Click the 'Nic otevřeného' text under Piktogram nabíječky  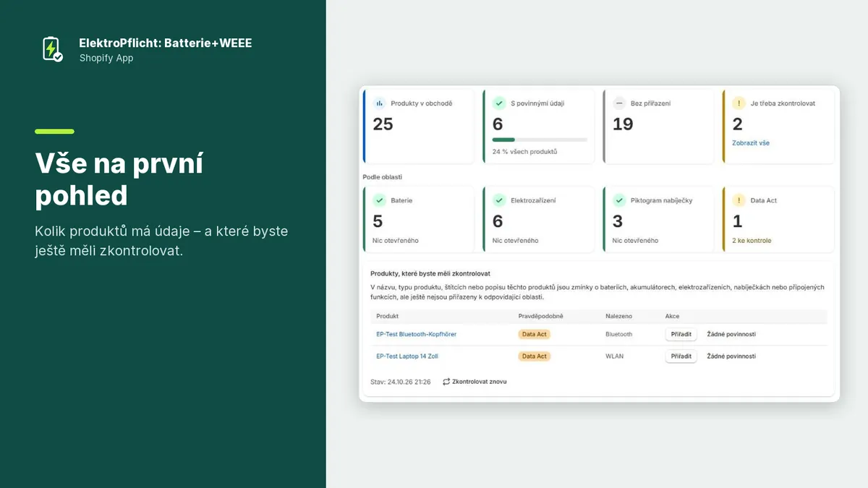click(x=636, y=240)
